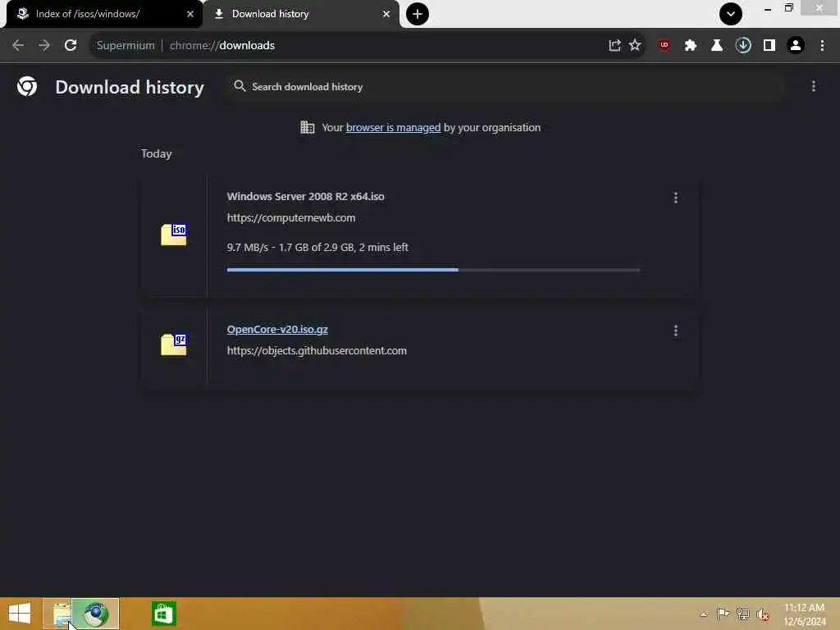Show the toolbar downloads bubble icon
This screenshot has width=840, height=630.
pyautogui.click(x=743, y=46)
